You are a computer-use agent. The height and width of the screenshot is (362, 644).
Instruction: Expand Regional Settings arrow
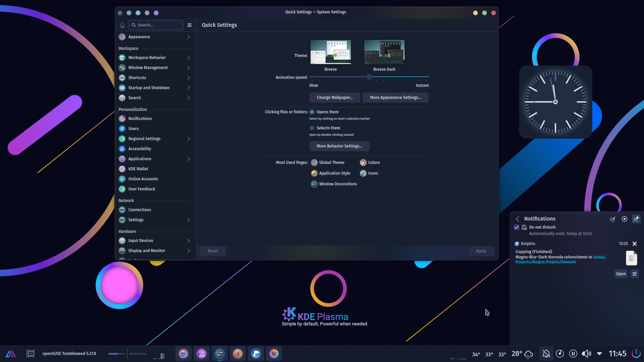[x=189, y=139]
